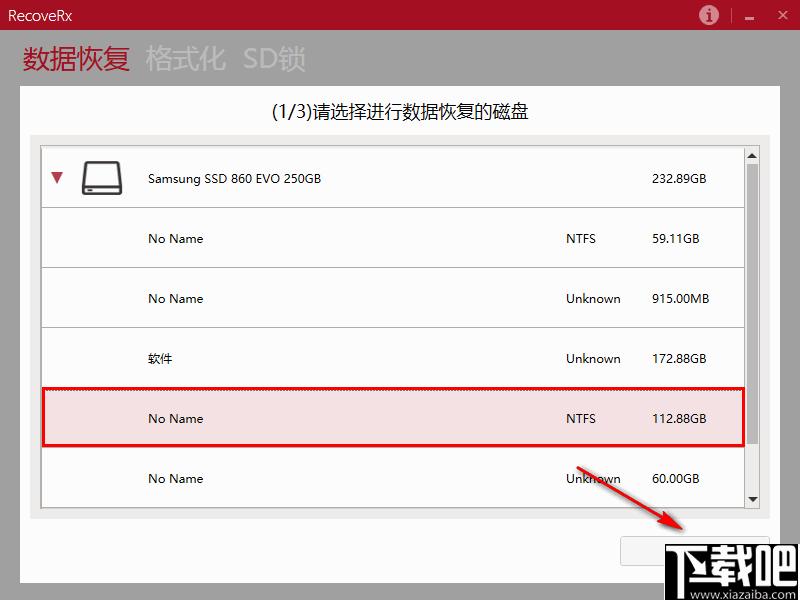Click the 172.88GB size value
This screenshot has width=800, height=600.
(679, 359)
